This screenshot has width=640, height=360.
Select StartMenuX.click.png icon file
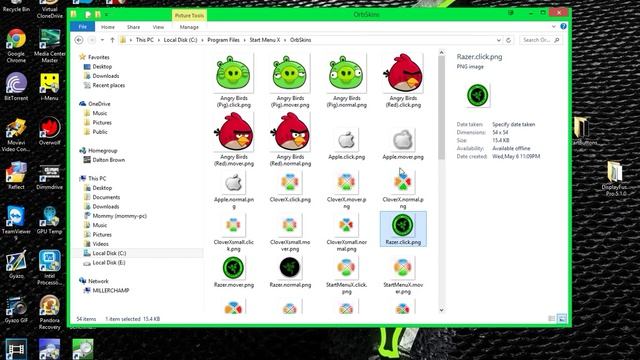[x=346, y=276]
